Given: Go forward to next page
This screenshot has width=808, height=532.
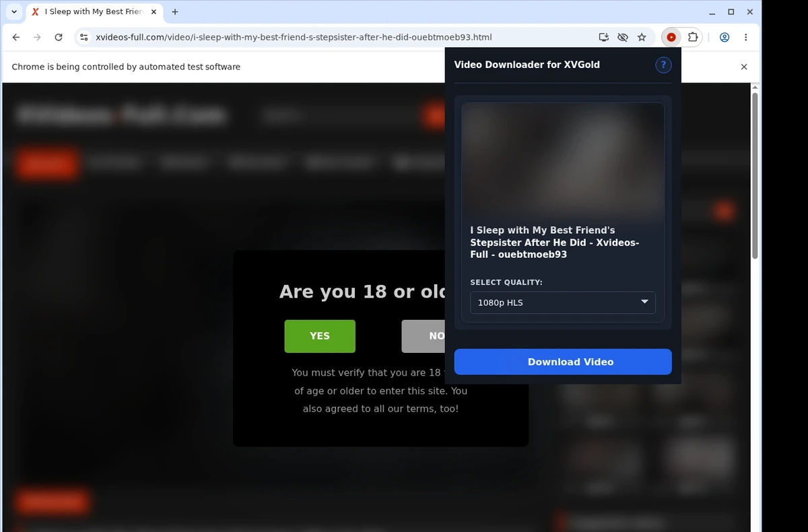Looking at the screenshot, I should click(x=37, y=38).
